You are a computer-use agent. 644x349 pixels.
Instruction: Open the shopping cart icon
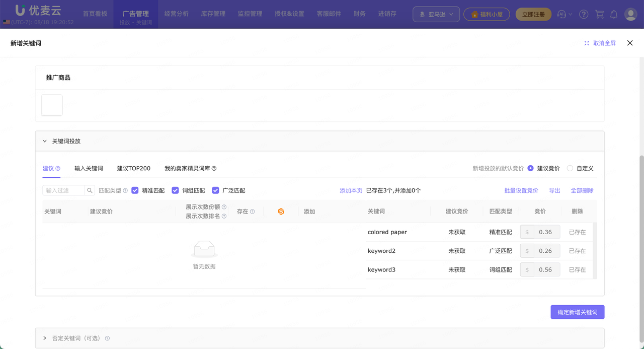pos(599,15)
